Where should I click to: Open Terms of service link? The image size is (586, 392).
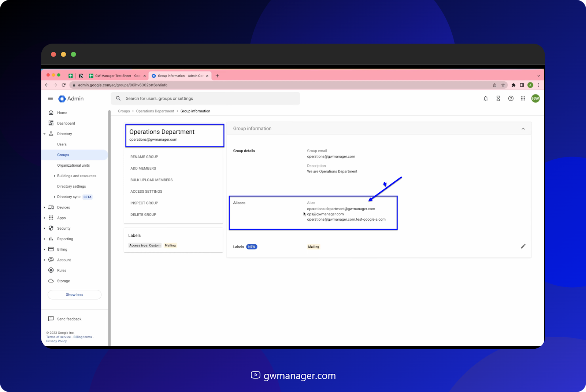pos(59,337)
